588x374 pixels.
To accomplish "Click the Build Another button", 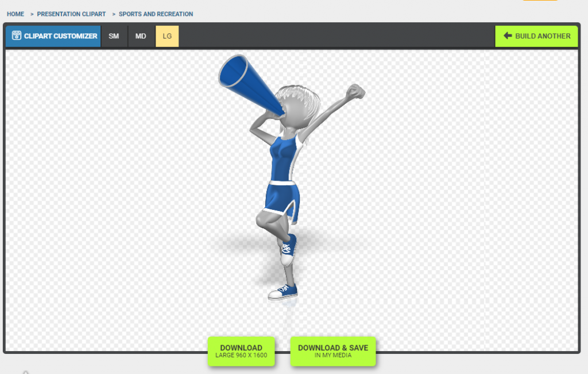I will 537,36.
